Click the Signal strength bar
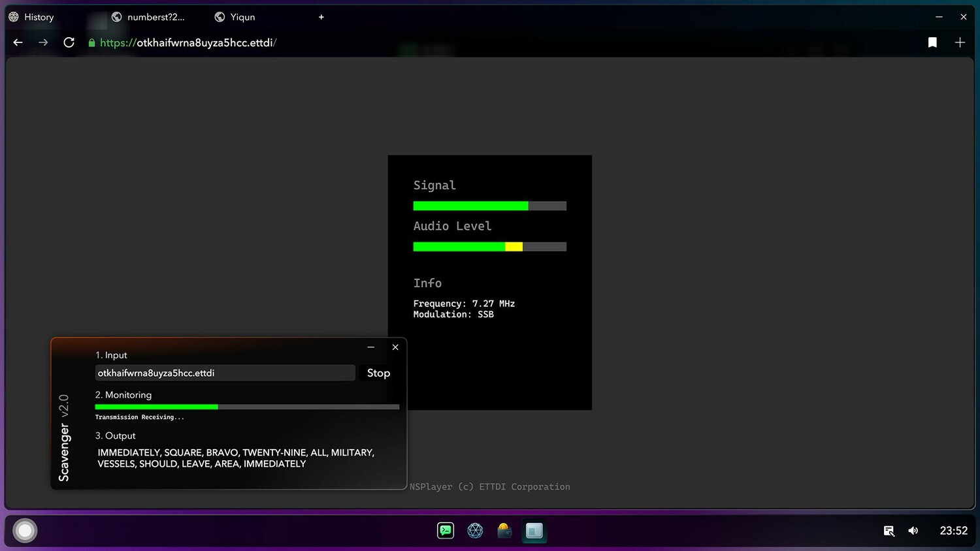 coord(489,206)
